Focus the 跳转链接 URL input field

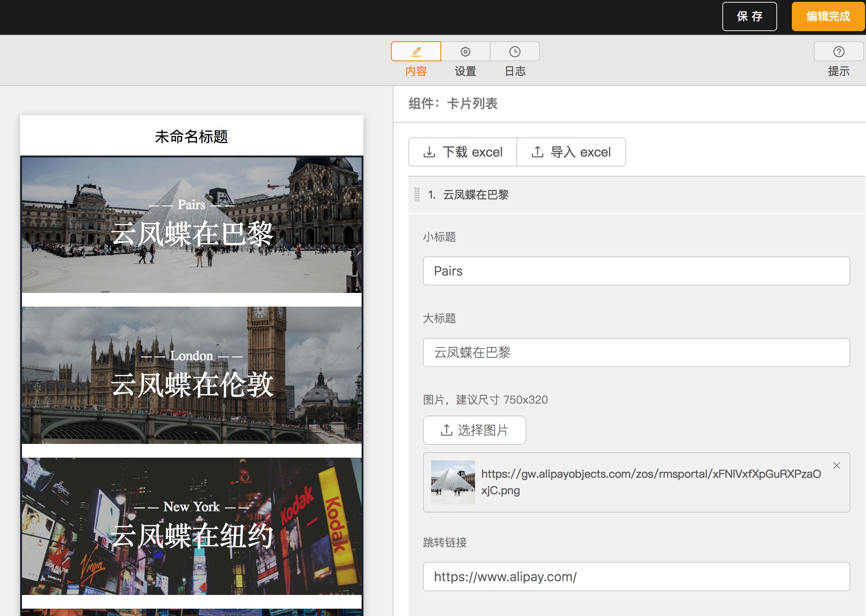pyautogui.click(x=637, y=577)
